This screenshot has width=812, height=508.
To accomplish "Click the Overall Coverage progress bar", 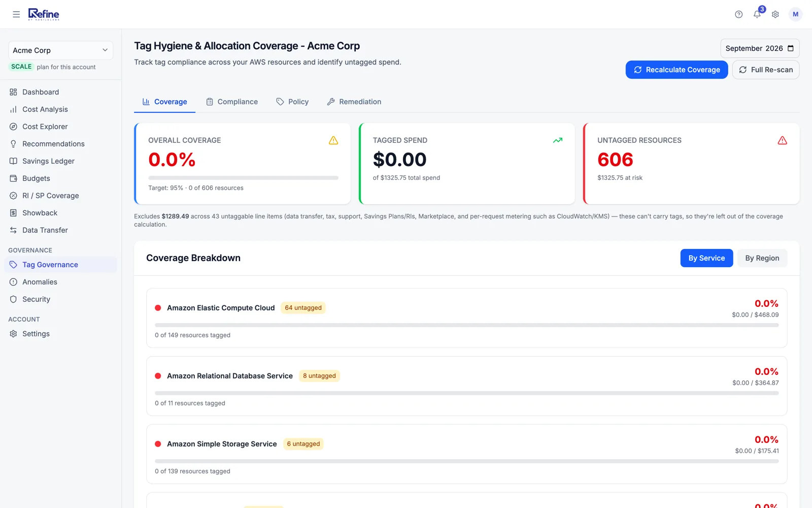I will [x=243, y=178].
